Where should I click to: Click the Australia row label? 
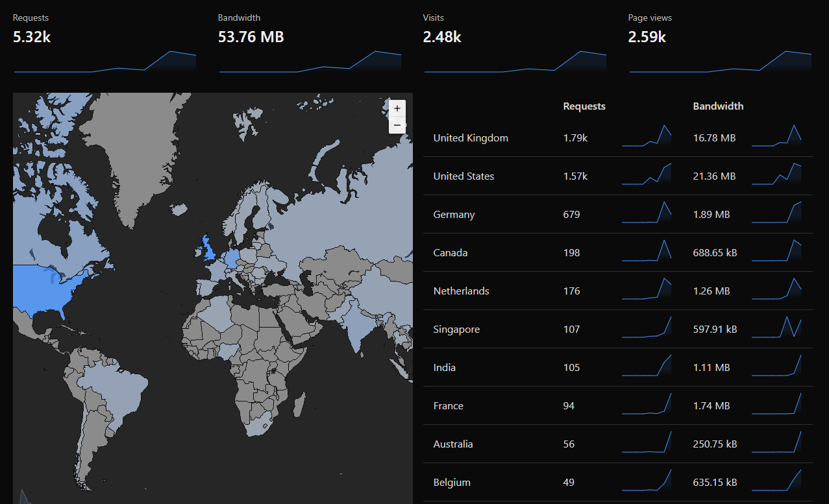[453, 444]
